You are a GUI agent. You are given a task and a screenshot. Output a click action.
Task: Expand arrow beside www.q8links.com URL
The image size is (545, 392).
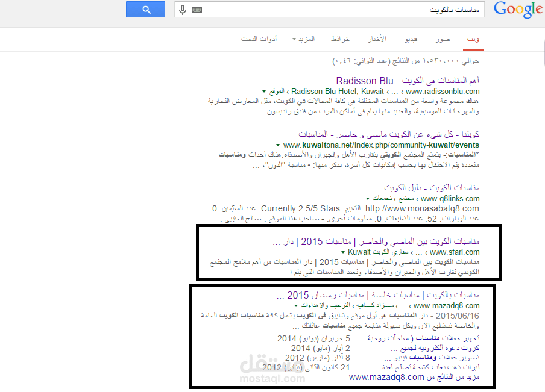[x=367, y=199]
